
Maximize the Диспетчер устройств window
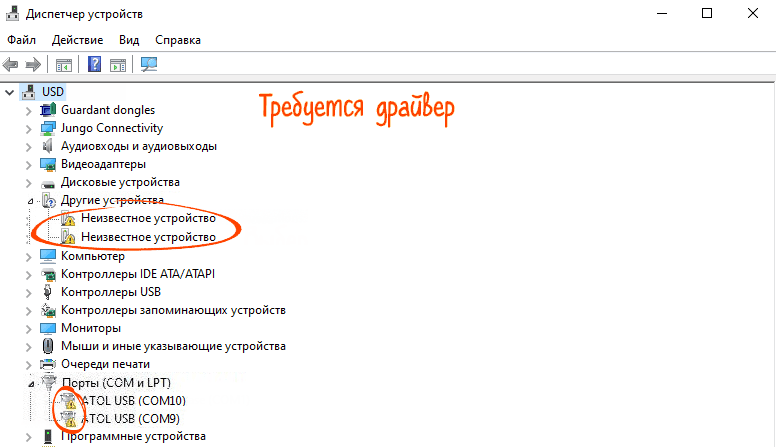pos(707,13)
